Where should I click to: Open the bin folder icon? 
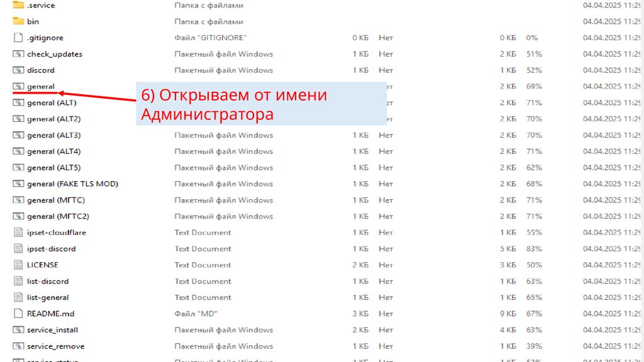tap(18, 21)
